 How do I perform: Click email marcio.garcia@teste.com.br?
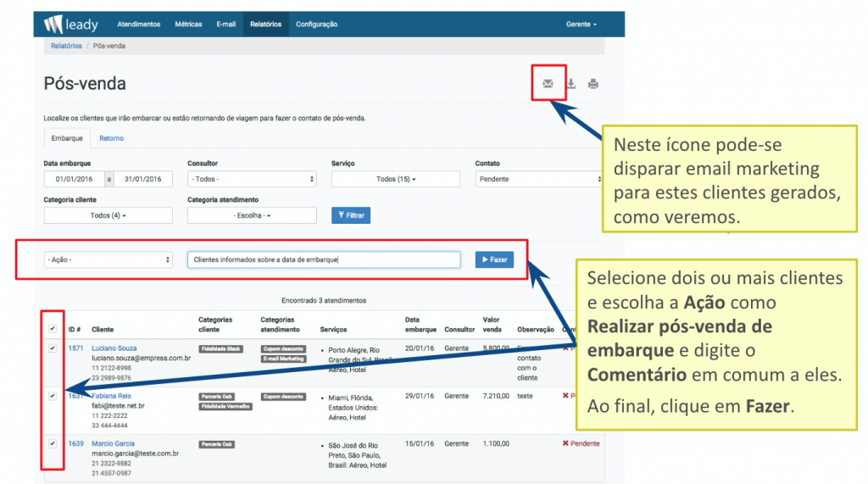tap(135, 453)
